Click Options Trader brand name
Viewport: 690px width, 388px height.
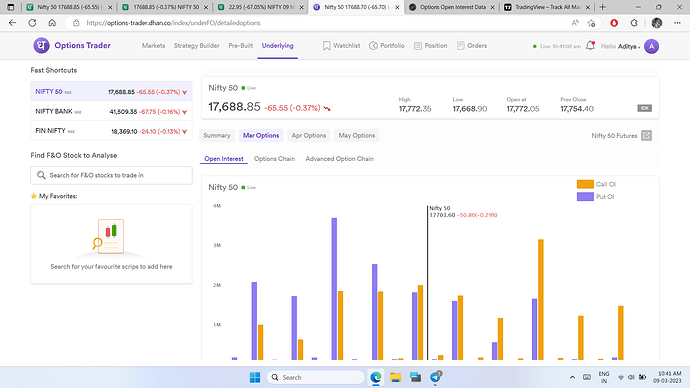click(83, 45)
